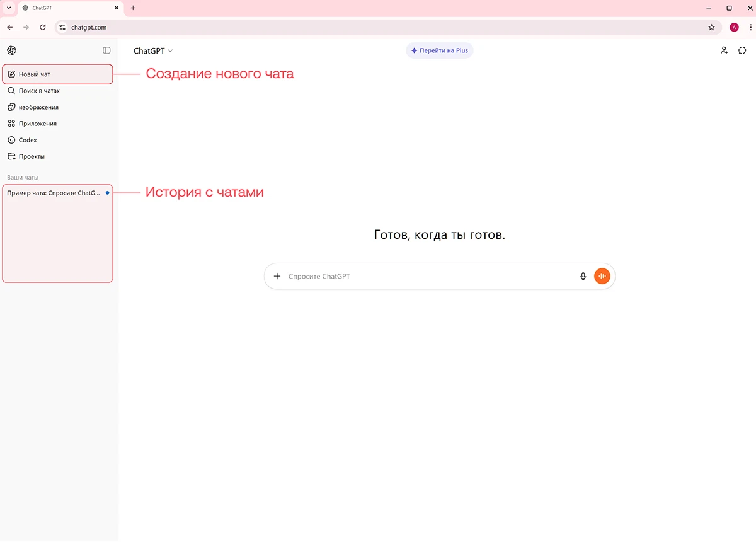The width and height of the screenshot is (756, 542).
Task: Open the изображения section
Action: click(x=38, y=107)
